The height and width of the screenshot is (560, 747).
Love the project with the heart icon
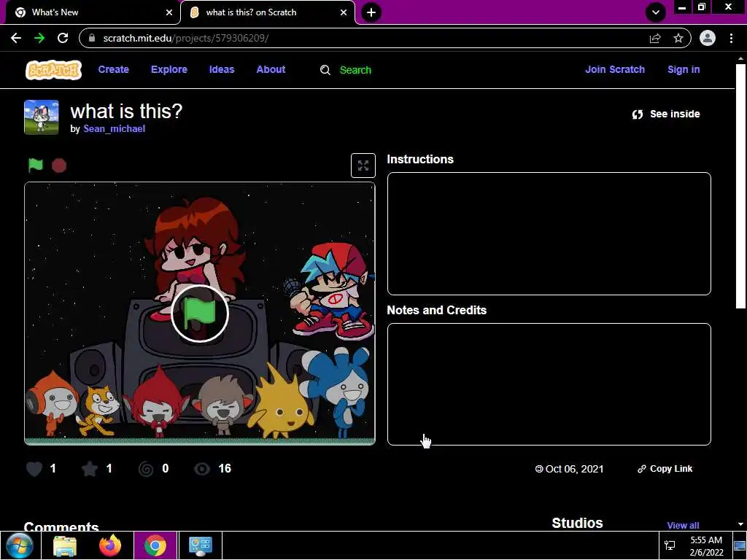click(x=34, y=469)
